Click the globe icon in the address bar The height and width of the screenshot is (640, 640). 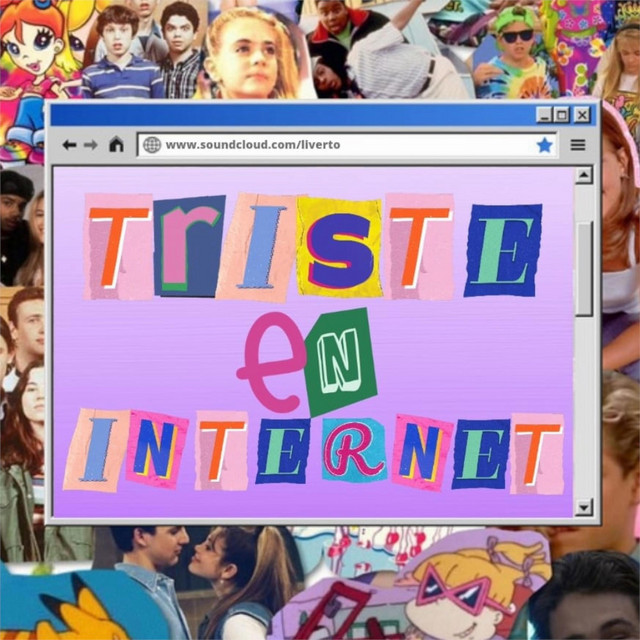coord(152,145)
